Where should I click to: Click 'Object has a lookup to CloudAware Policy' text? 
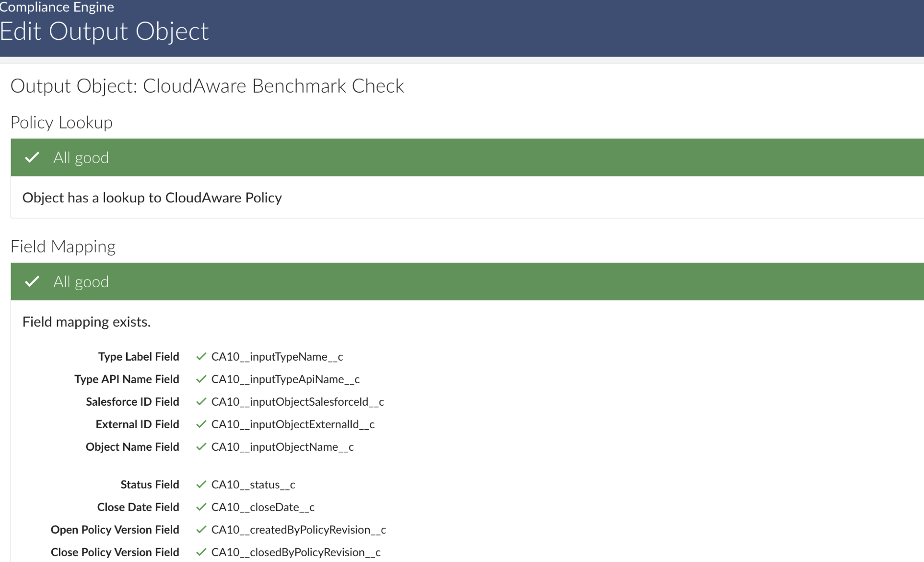coord(152,198)
